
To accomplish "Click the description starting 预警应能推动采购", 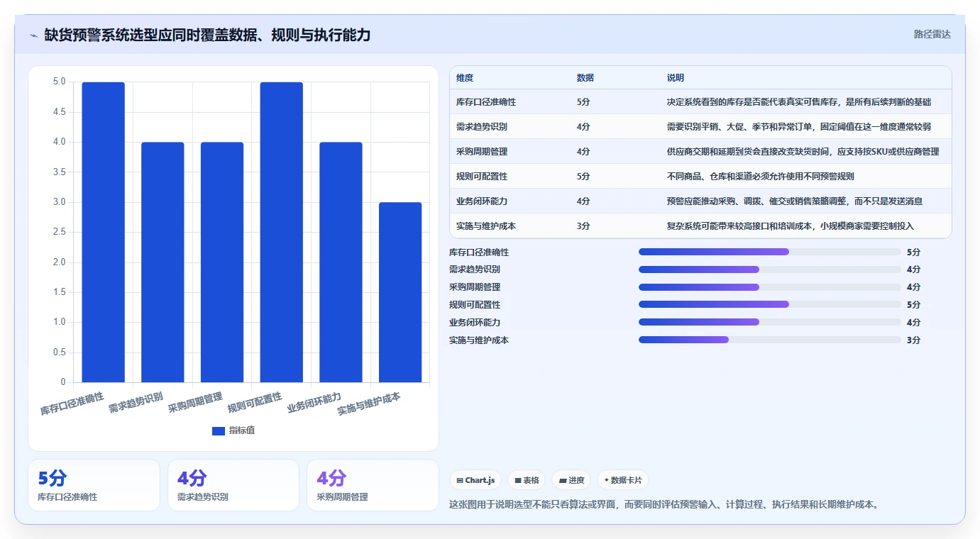I will [795, 201].
